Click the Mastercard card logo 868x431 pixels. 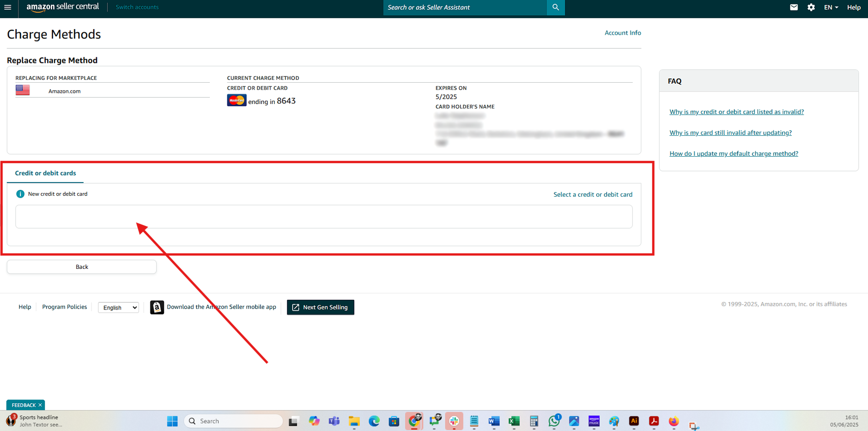pyautogui.click(x=237, y=100)
